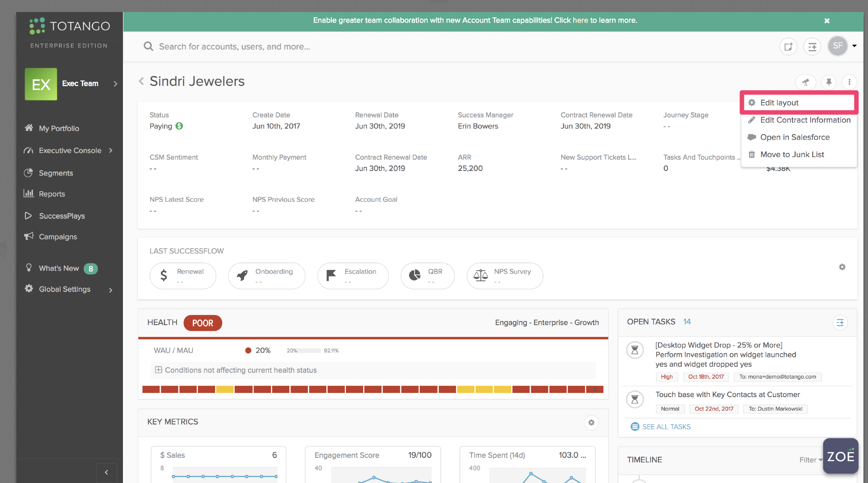
Task: Go back with arrow beside Sindri Jewelers
Action: tap(141, 81)
